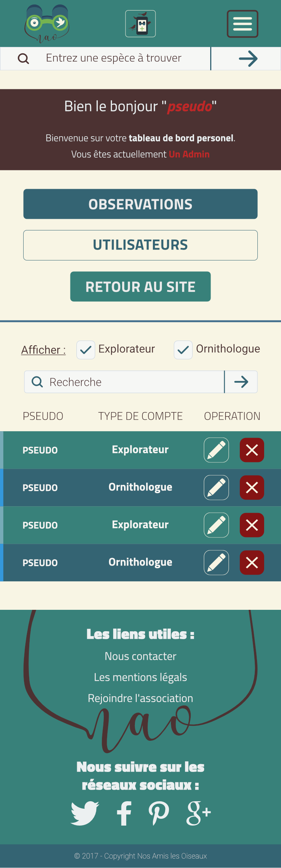This screenshot has height=868, width=281.
Task: Focus the Recherche user search field
Action: click(124, 382)
